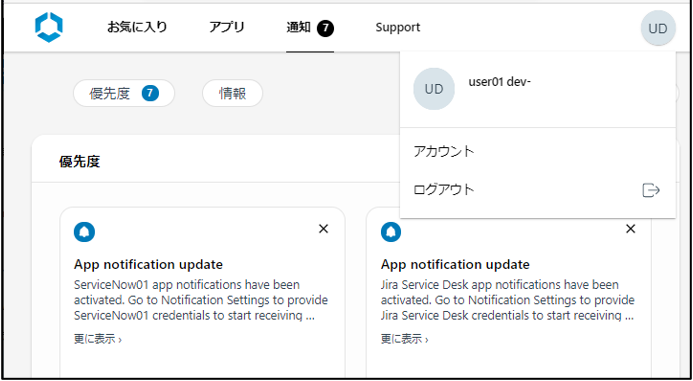
Task: Open the お気に入り tab
Action: pyautogui.click(x=137, y=27)
